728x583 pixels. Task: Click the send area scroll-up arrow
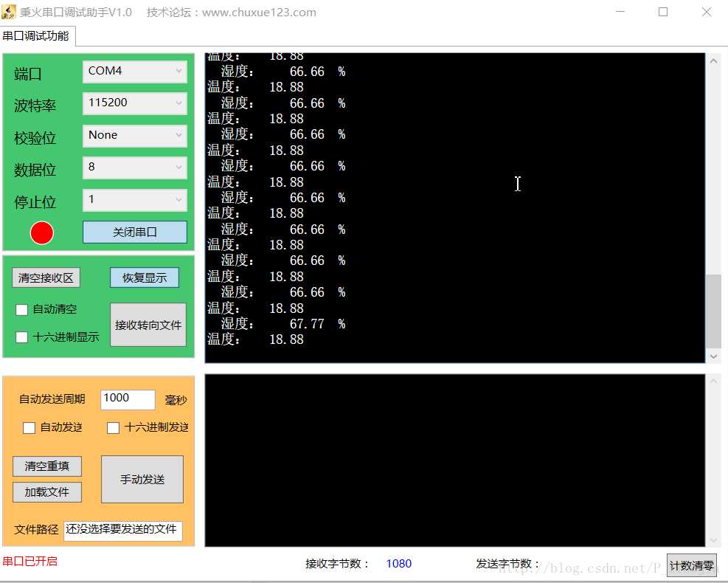[713, 382]
